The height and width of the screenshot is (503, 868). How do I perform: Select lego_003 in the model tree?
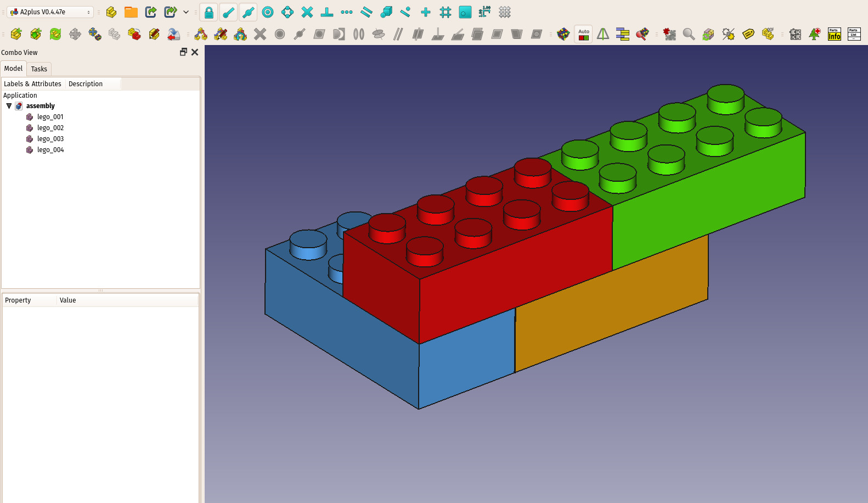(50, 139)
